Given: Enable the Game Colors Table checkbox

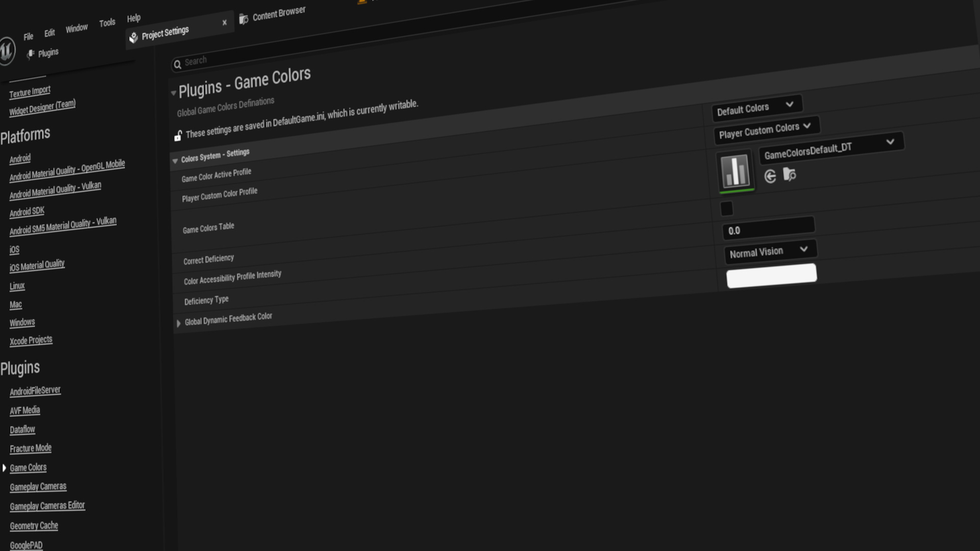Looking at the screenshot, I should pyautogui.click(x=727, y=209).
